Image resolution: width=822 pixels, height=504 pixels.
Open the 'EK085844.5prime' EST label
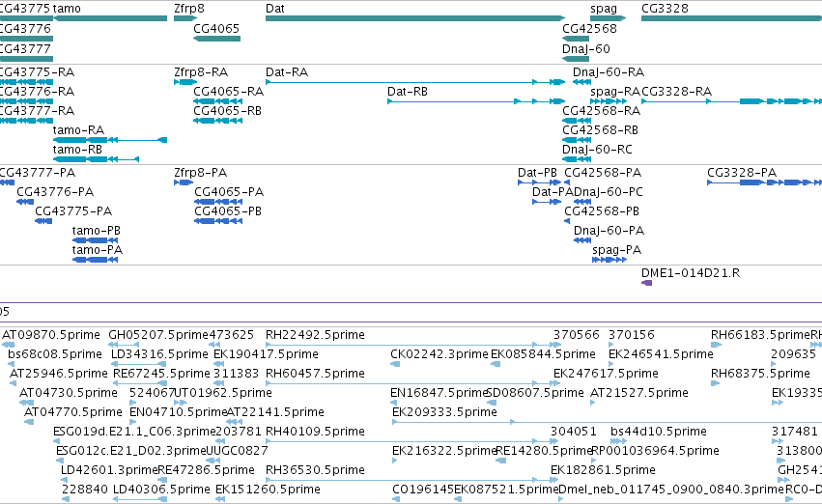[543, 354]
